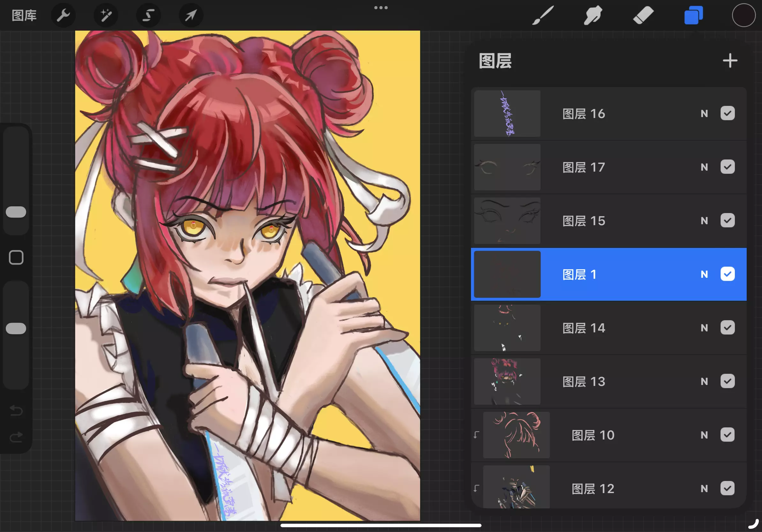
Task: Select the Transform arrow tool
Action: [x=191, y=15]
